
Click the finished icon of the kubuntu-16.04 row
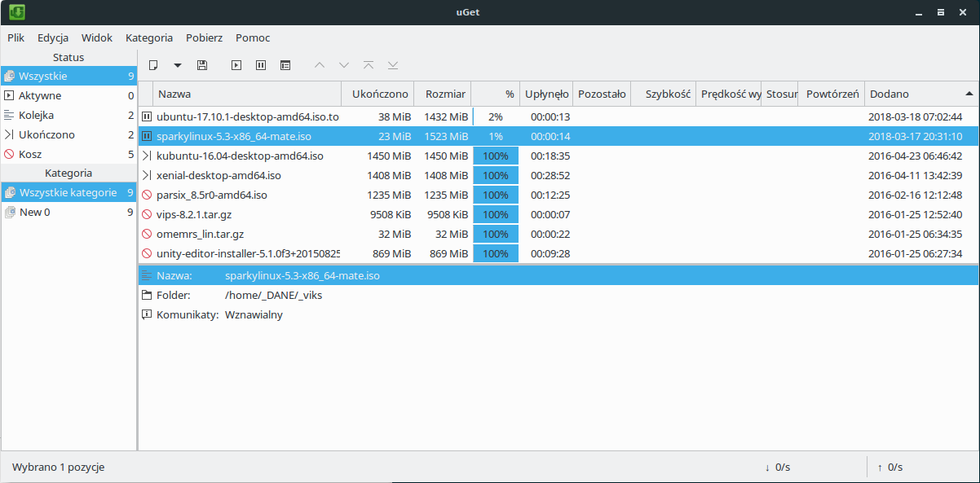click(147, 156)
